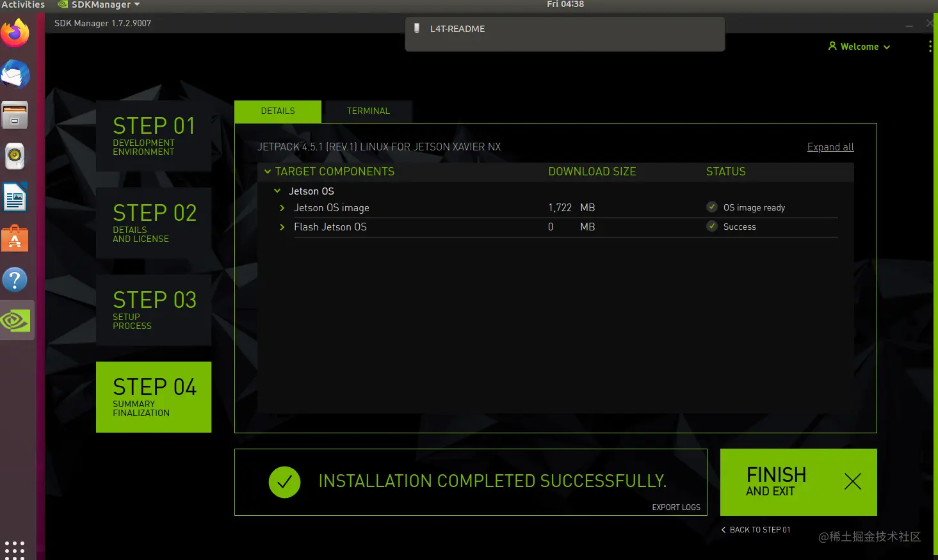
Task: Select Step 04 Summary Finalization
Action: (x=154, y=397)
